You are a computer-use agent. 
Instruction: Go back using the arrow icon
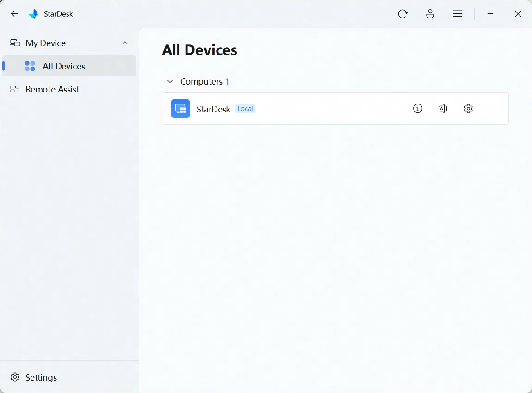point(14,13)
